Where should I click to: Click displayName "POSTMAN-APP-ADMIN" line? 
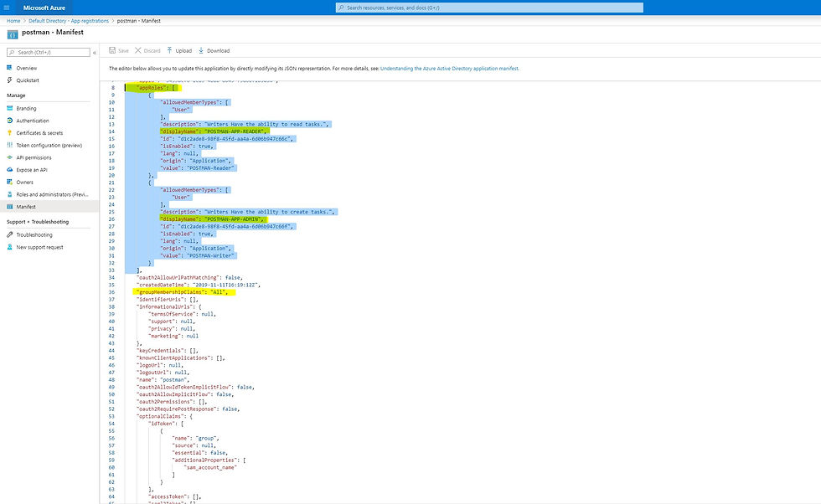[x=213, y=219]
